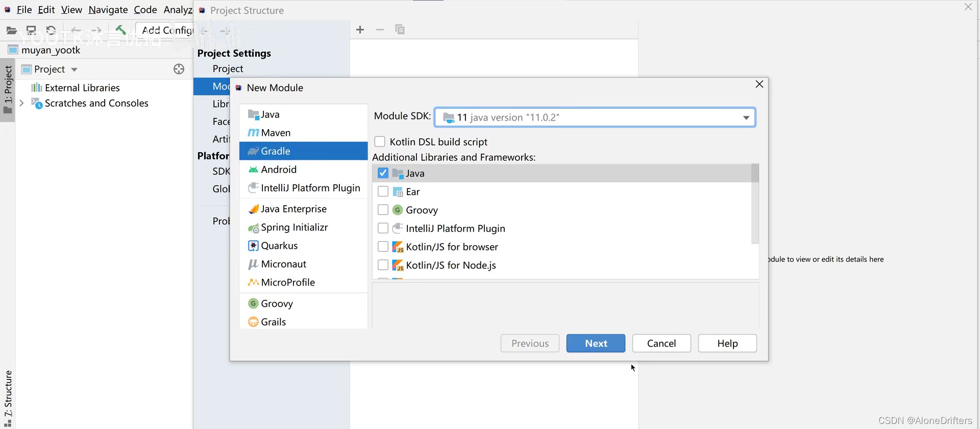Click the Cancel button
The image size is (980, 429).
(x=661, y=343)
